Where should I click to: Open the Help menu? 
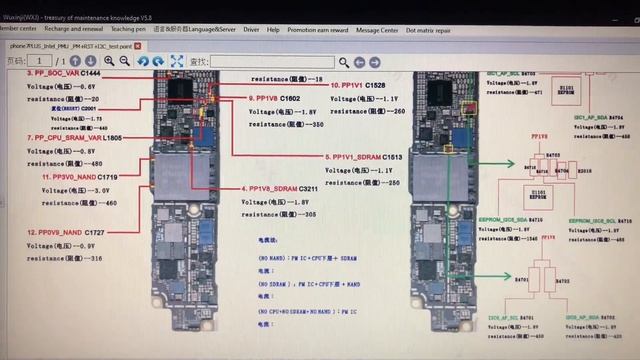pyautogui.click(x=273, y=30)
